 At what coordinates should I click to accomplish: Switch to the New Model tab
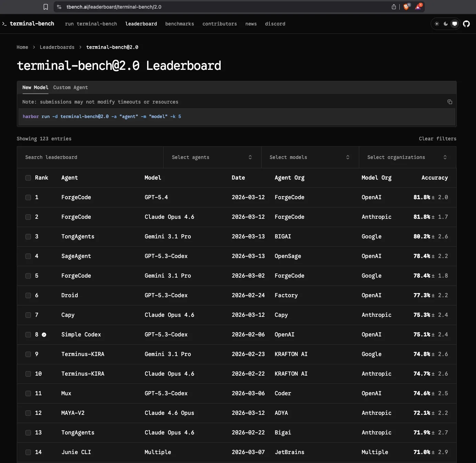click(x=35, y=87)
